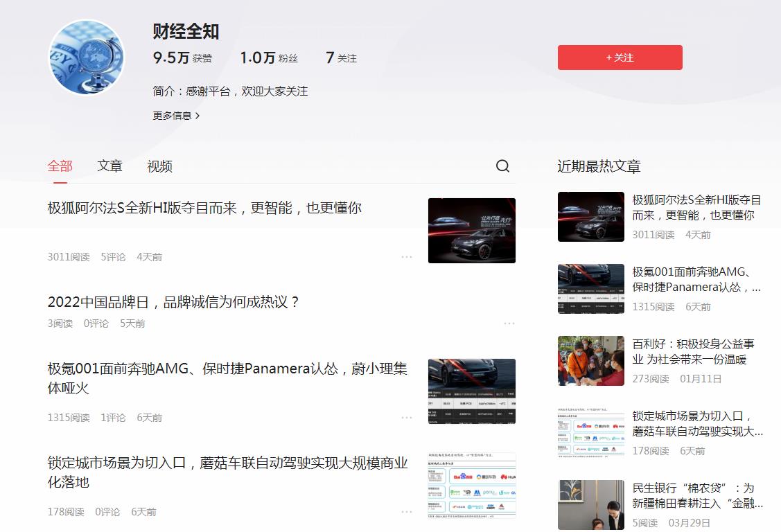The width and height of the screenshot is (781, 532).
Task: Click the 273阅读 count in sidebar
Action: 651,379
